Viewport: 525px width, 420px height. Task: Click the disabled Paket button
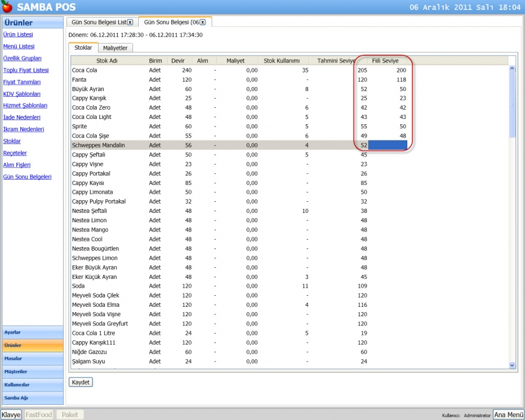pyautogui.click(x=69, y=415)
